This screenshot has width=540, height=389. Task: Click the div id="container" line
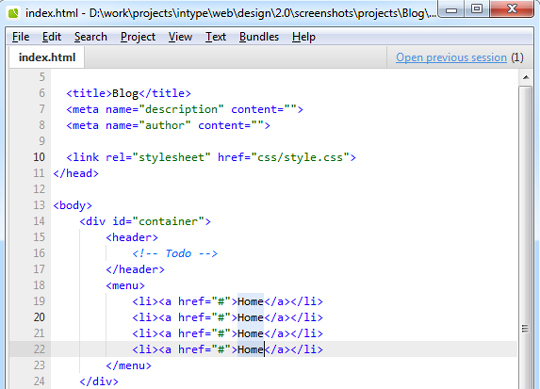[x=145, y=221]
